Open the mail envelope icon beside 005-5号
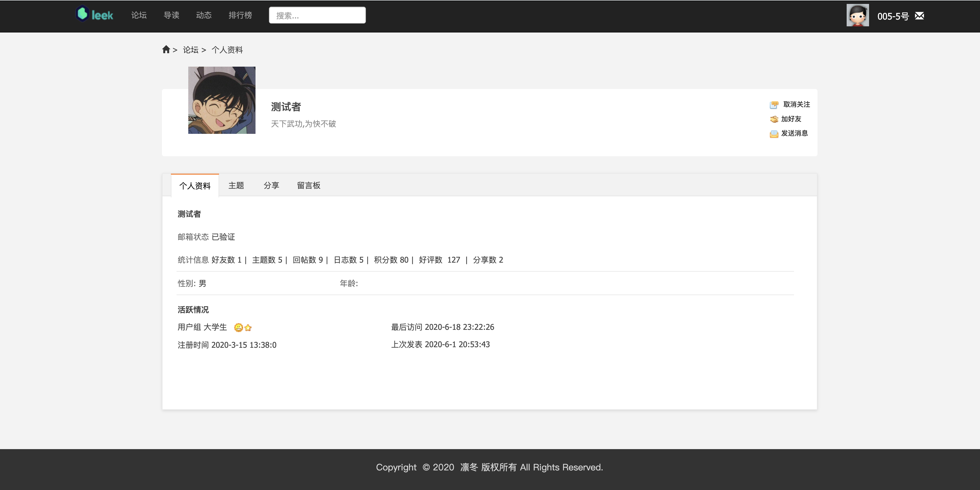 pos(919,16)
